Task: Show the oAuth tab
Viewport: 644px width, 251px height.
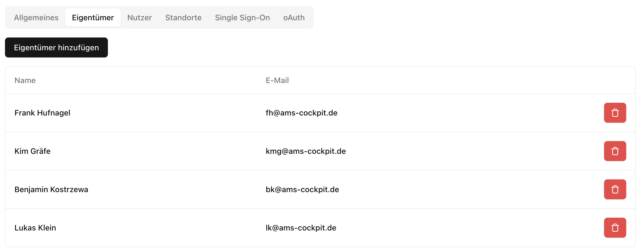Action: pyautogui.click(x=294, y=17)
